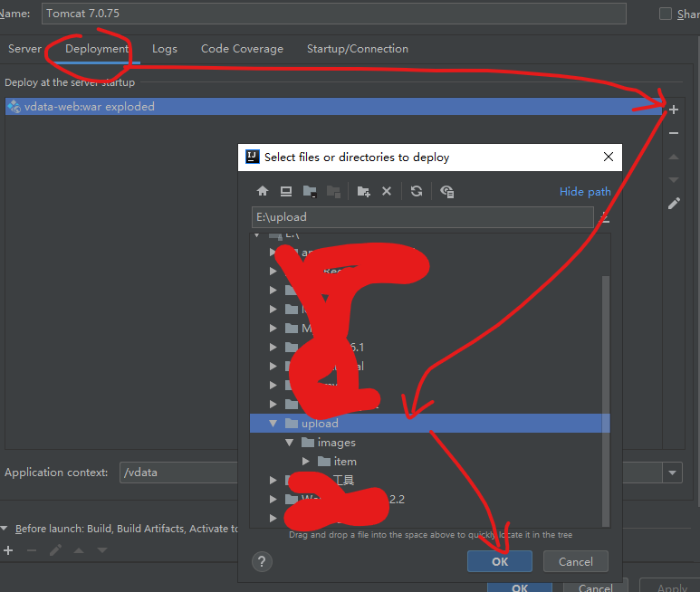Switch to the Logs tab
This screenshot has height=592, width=700.
(x=165, y=49)
